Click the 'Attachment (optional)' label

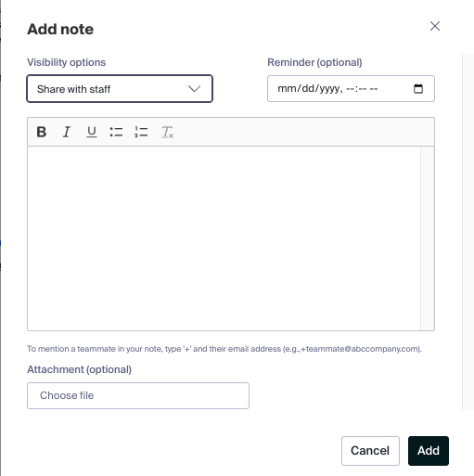click(x=80, y=369)
